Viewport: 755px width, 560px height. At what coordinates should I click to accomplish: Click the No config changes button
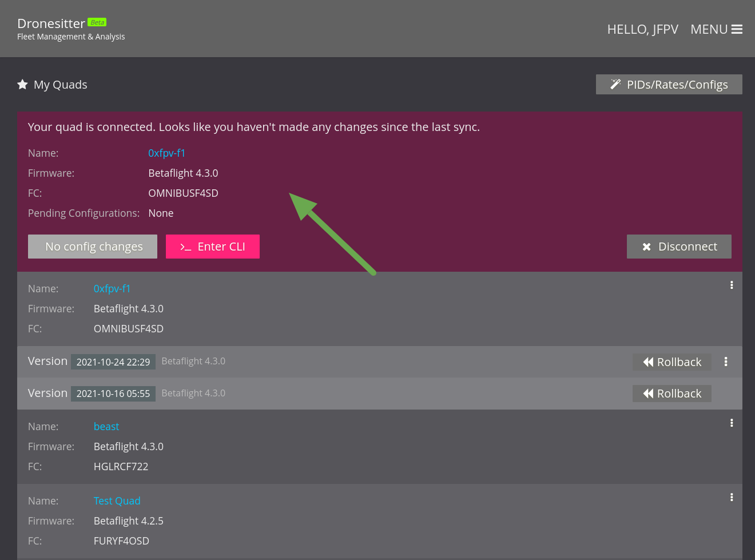(x=93, y=247)
